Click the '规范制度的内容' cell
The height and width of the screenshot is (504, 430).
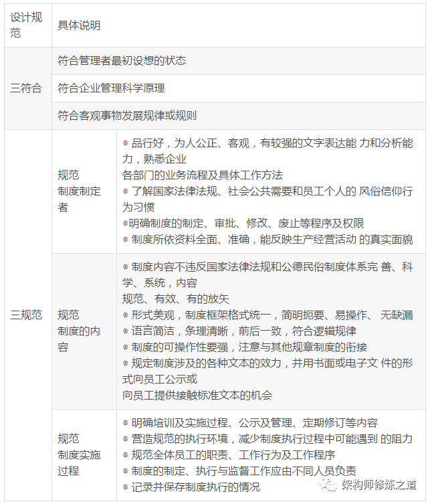pos(84,331)
